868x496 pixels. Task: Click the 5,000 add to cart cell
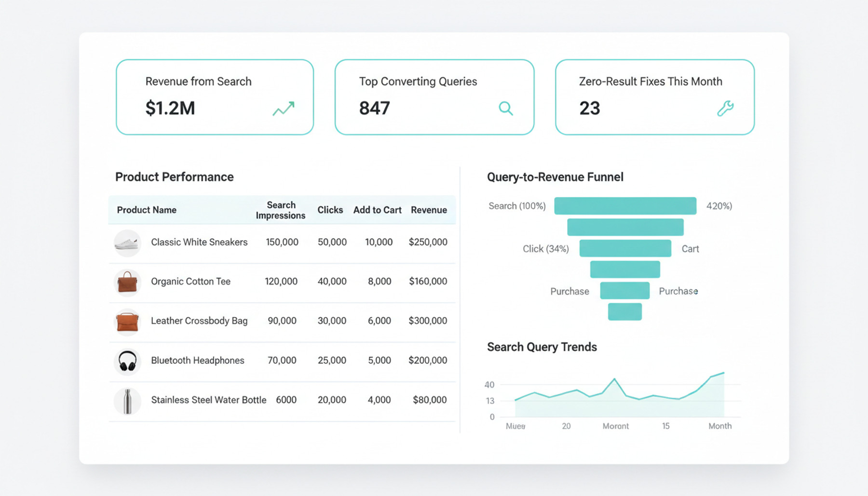pyautogui.click(x=380, y=361)
